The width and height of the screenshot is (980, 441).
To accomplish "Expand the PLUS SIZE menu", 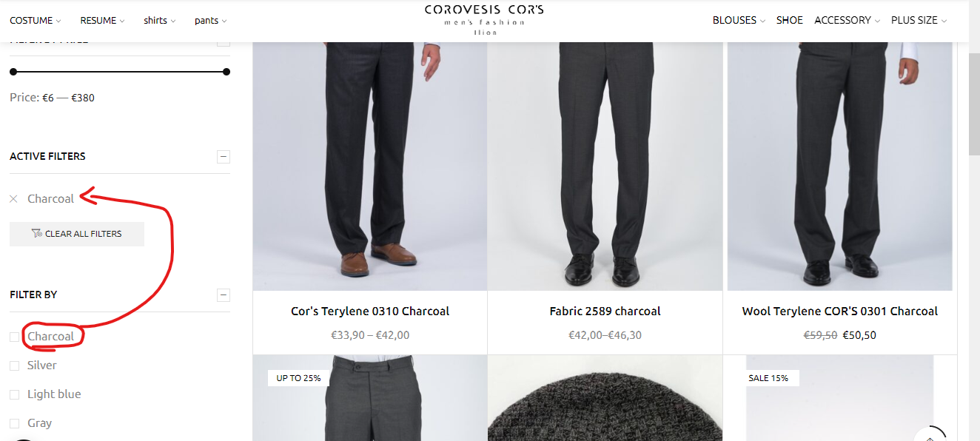I will pos(919,21).
